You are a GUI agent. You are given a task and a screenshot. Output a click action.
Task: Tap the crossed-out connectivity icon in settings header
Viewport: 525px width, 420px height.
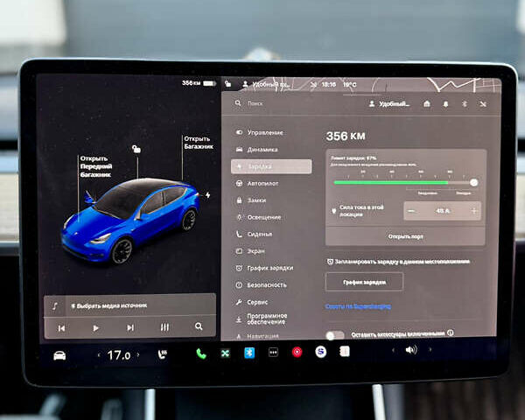point(483,104)
